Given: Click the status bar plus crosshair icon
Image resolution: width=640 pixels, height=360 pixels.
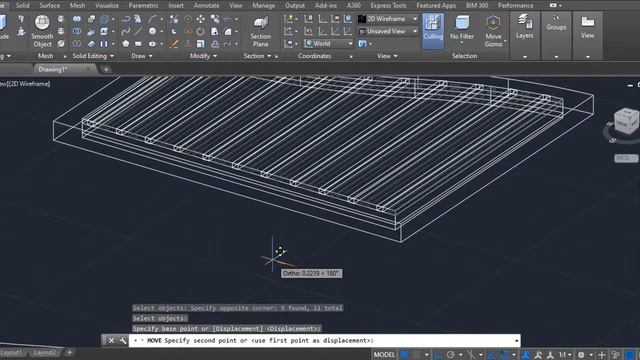Looking at the screenshot, I should (602, 355).
